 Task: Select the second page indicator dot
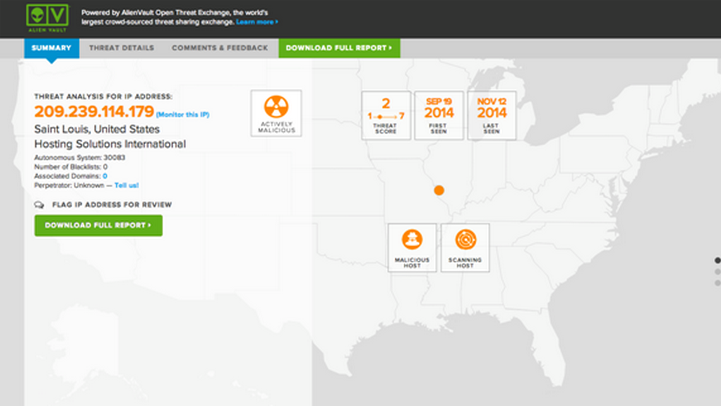pyautogui.click(x=717, y=272)
